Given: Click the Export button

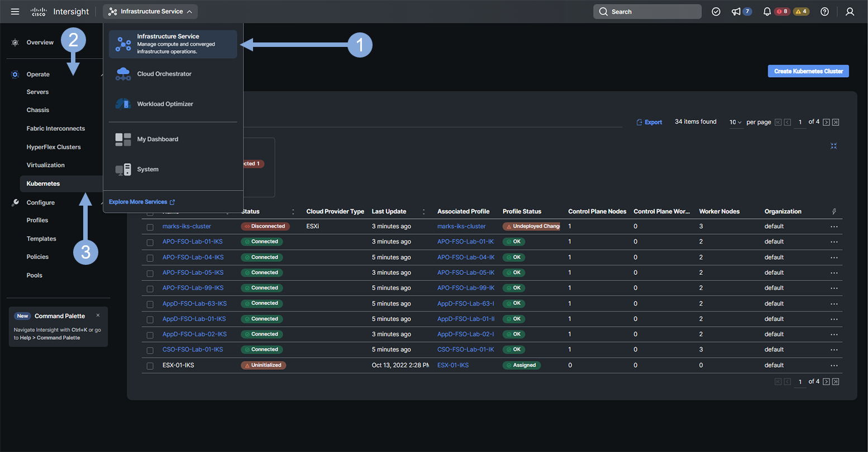Looking at the screenshot, I should coord(649,122).
